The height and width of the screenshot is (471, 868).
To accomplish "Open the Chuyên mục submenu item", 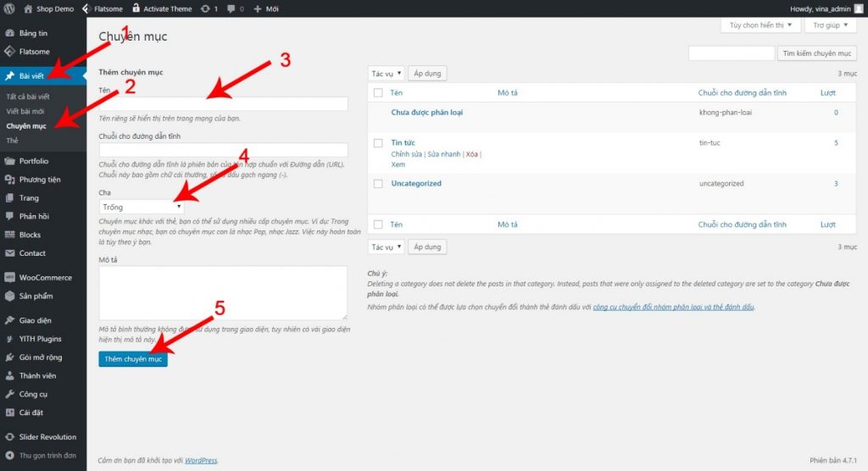I will coord(26,126).
